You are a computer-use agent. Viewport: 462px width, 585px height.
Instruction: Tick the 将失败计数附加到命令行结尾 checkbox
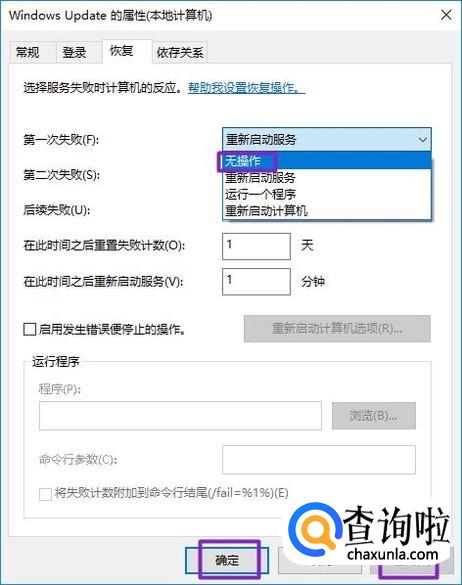46,494
